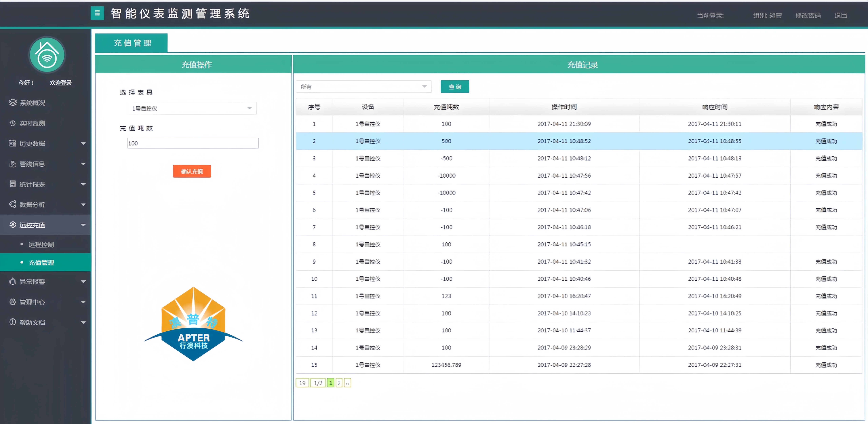Click the 操作时间 column header

click(x=564, y=107)
